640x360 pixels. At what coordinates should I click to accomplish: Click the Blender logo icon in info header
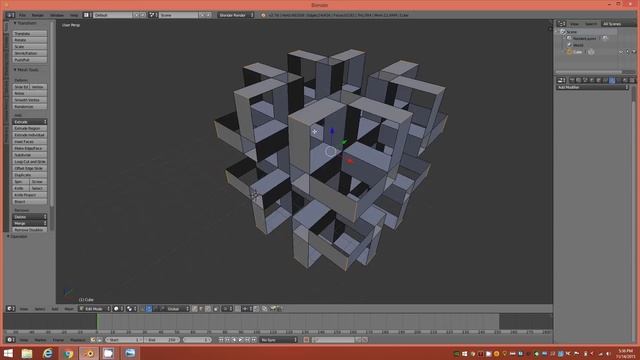263,15
